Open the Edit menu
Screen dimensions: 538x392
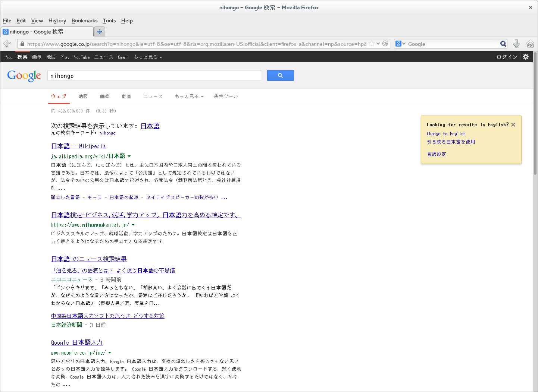pos(21,20)
